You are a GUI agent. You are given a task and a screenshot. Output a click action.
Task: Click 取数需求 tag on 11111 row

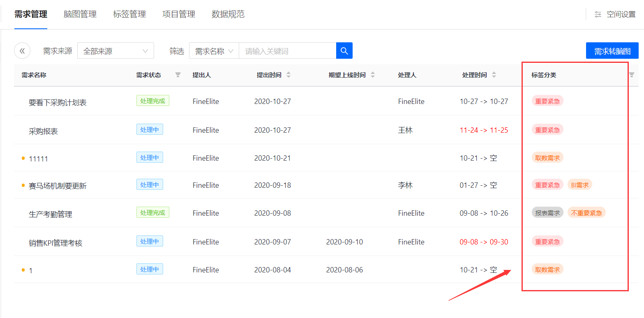point(547,157)
